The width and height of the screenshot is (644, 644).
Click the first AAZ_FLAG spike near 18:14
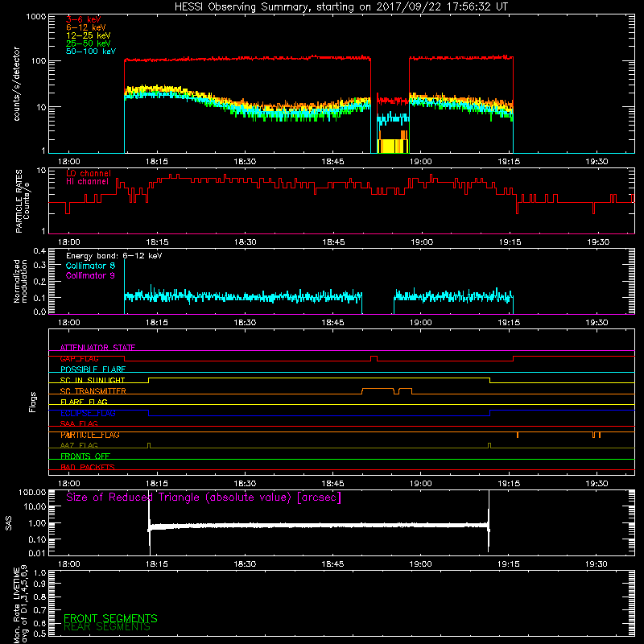[149, 445]
